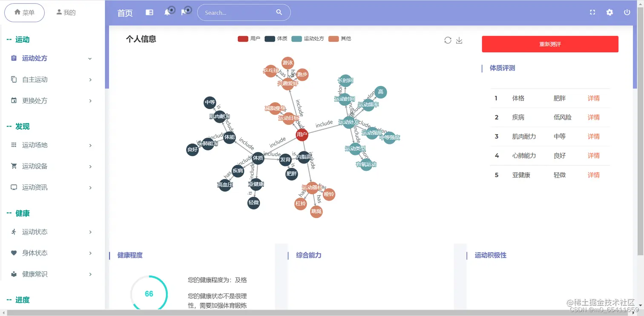Open the notification bell
This screenshot has width=644, height=316.
[x=167, y=12]
